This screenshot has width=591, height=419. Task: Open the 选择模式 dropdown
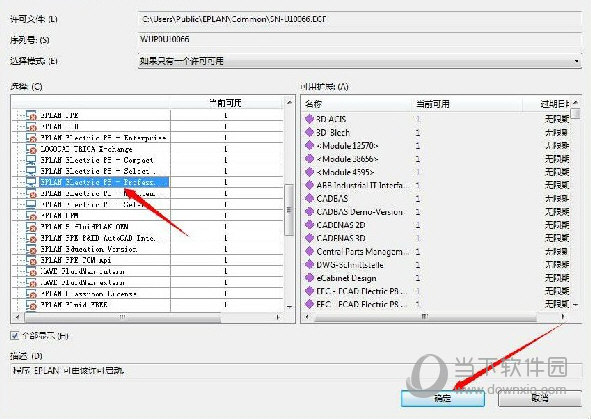pyautogui.click(x=360, y=61)
